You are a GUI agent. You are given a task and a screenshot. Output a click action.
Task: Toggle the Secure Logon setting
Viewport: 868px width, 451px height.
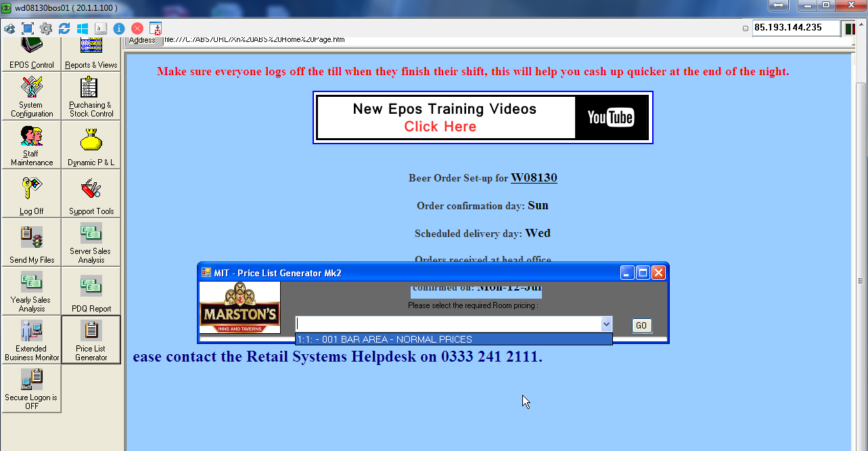coord(31,389)
